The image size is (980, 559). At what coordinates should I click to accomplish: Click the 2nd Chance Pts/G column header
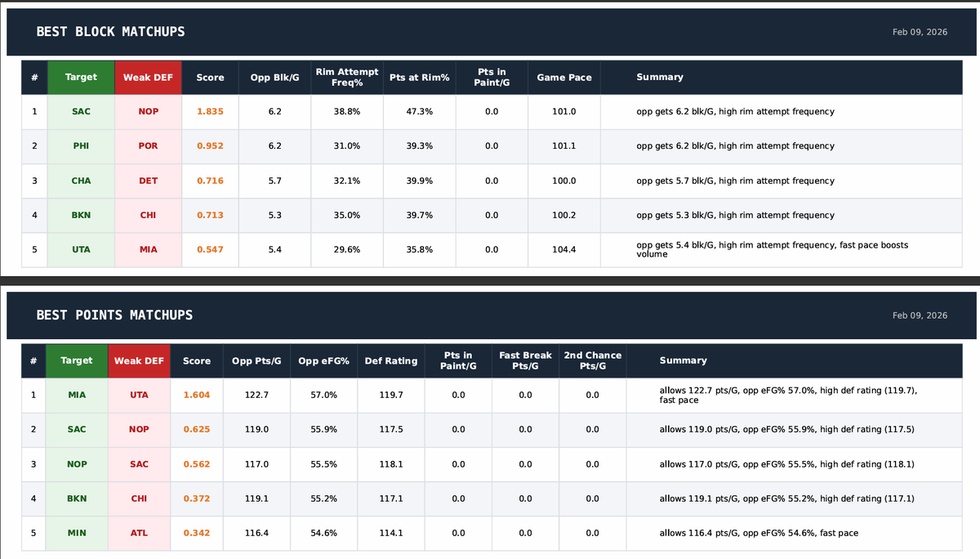click(x=592, y=360)
